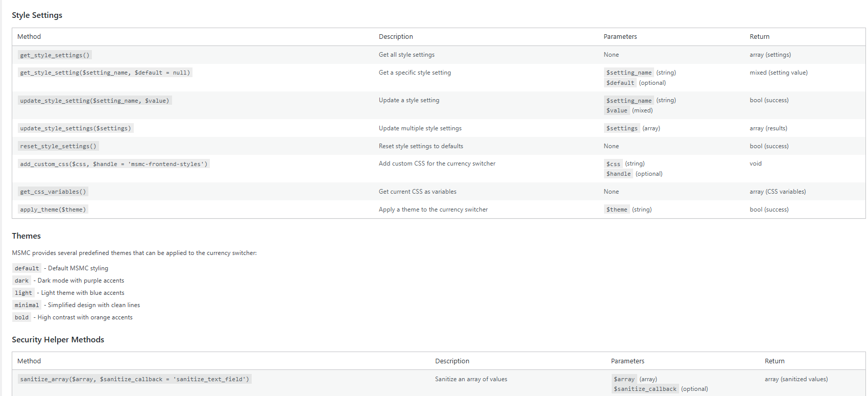Click the 'default' theme code tag

pyautogui.click(x=27, y=268)
